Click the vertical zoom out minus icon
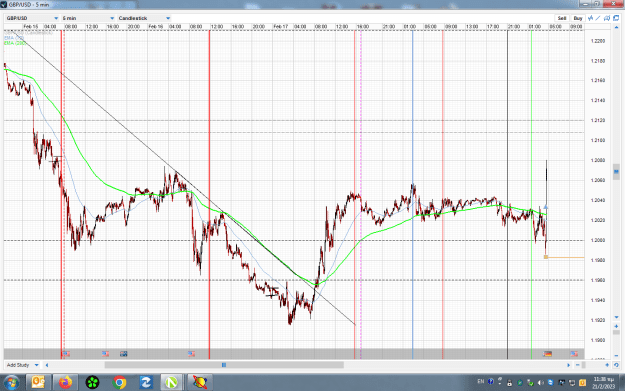625x391 pixels. [x=616, y=356]
